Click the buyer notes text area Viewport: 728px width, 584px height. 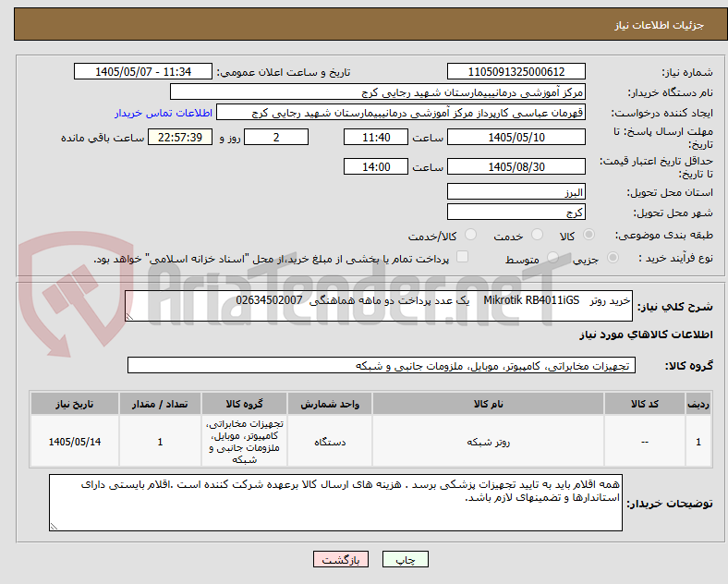tap(335, 503)
